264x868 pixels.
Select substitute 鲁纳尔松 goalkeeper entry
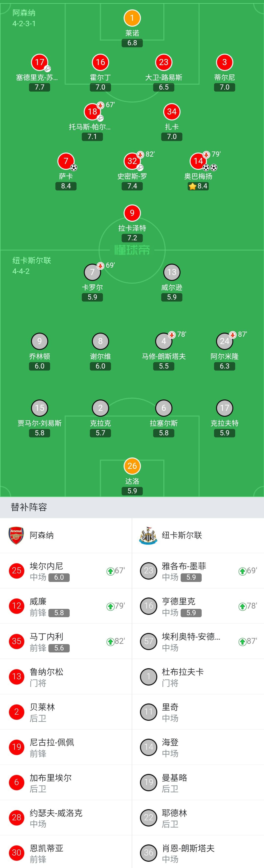[x=66, y=677]
